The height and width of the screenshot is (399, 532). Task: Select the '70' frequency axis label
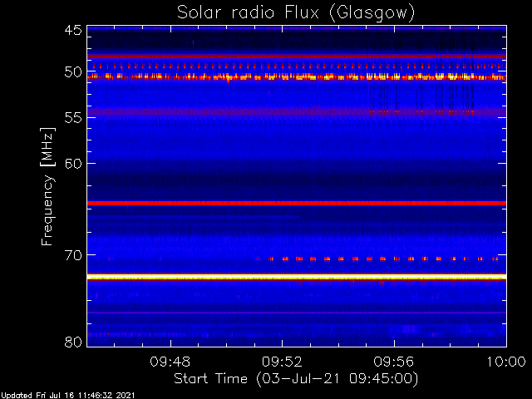tap(73, 255)
